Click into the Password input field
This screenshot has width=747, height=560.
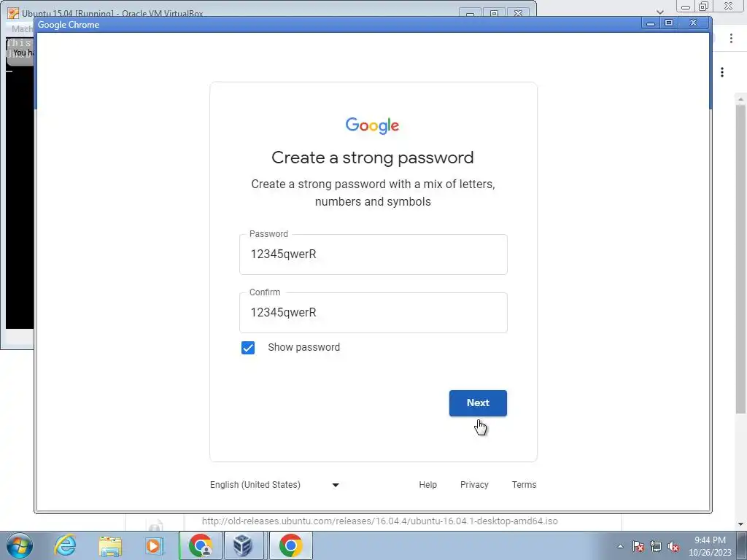tap(373, 254)
